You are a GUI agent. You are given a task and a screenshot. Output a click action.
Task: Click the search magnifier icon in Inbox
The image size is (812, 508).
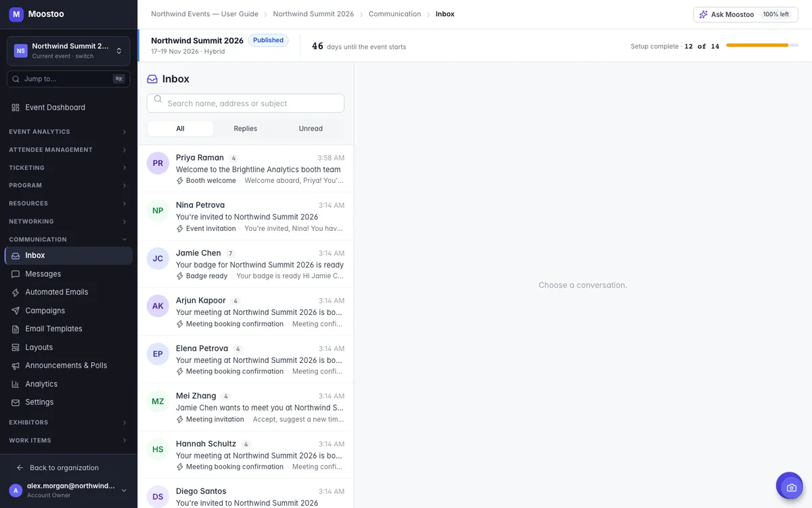click(x=158, y=99)
